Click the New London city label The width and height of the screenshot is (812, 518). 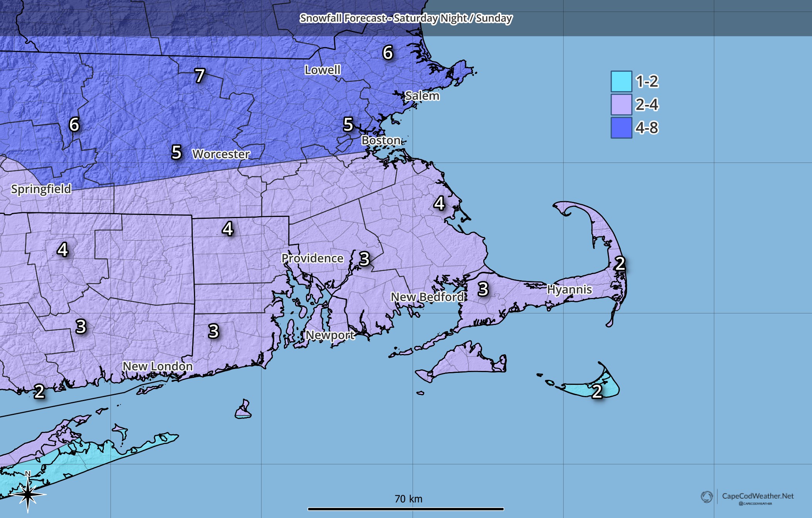tap(158, 366)
